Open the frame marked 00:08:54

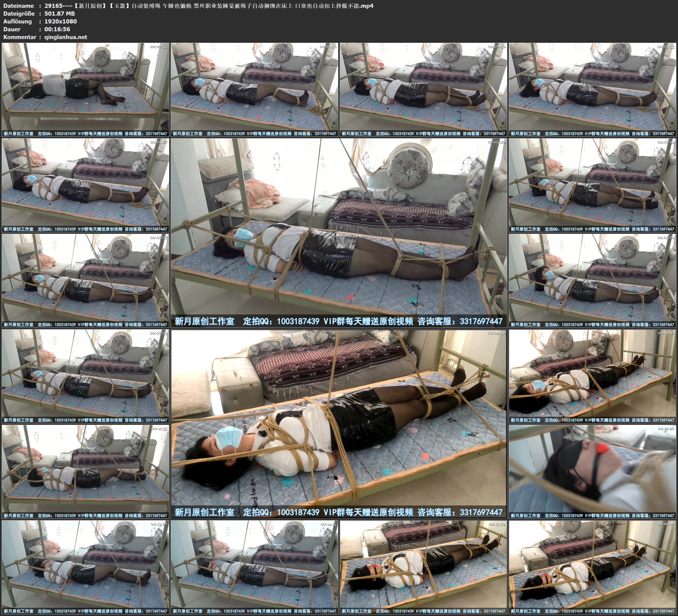[x=85, y=376]
